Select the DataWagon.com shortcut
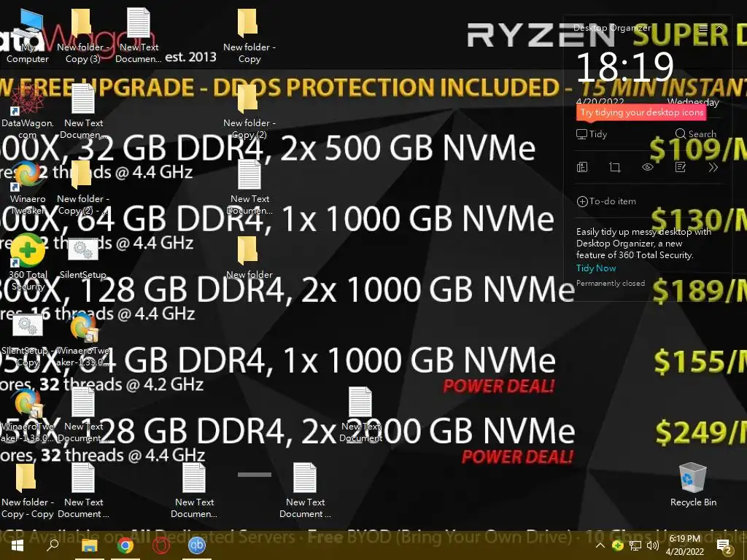The image size is (747, 560). click(27, 112)
